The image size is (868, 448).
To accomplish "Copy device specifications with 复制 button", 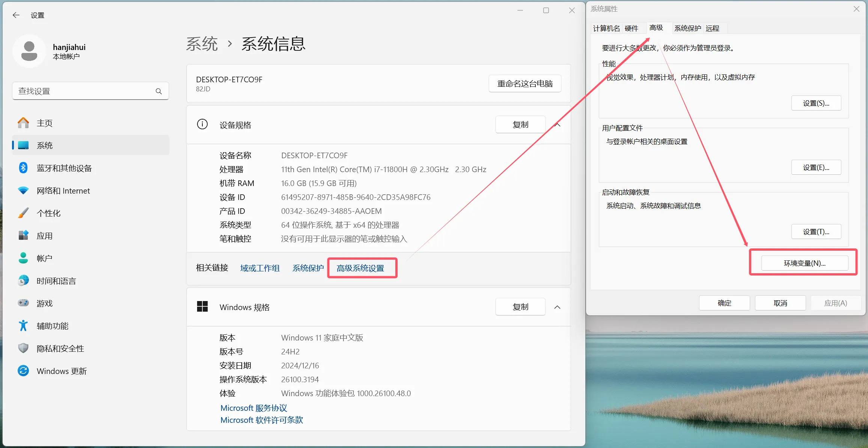I will (520, 124).
